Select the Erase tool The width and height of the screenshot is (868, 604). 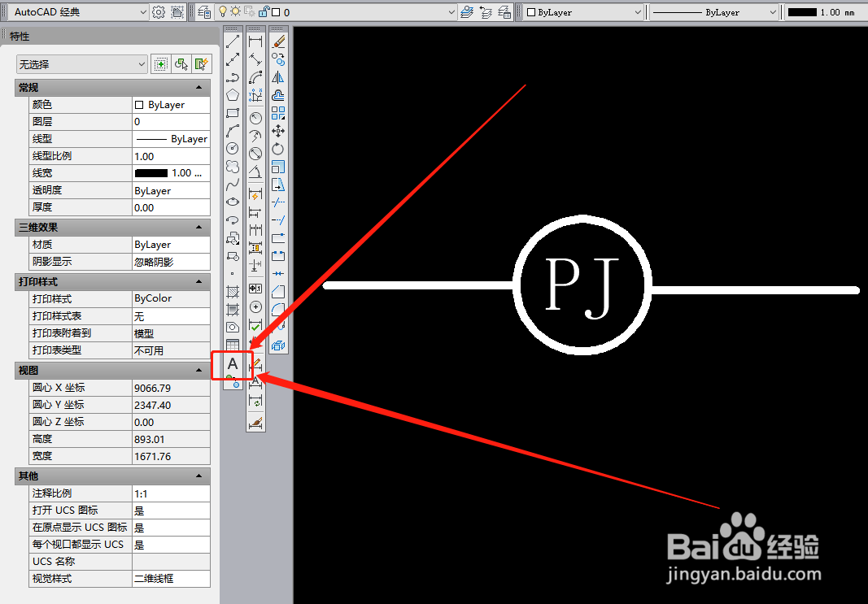click(278, 41)
